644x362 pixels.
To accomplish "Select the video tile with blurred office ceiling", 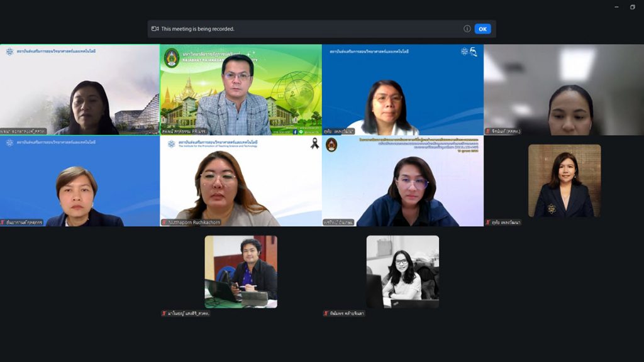I will (563, 89).
